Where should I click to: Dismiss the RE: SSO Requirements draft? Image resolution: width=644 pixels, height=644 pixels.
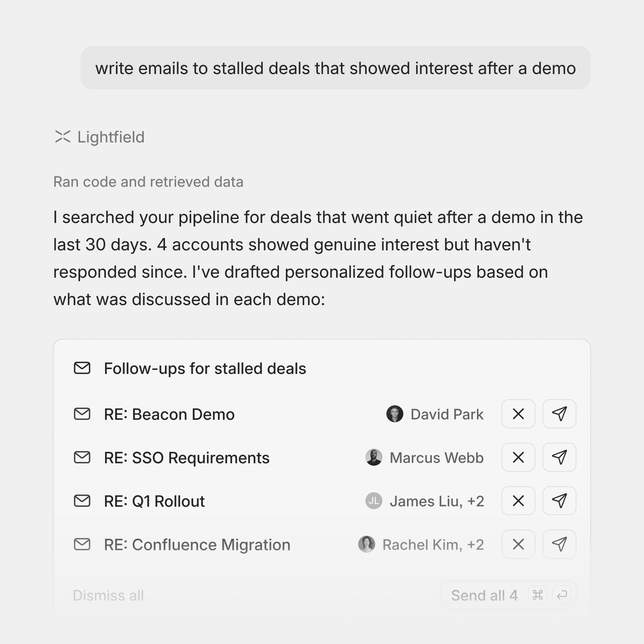pyautogui.click(x=518, y=457)
